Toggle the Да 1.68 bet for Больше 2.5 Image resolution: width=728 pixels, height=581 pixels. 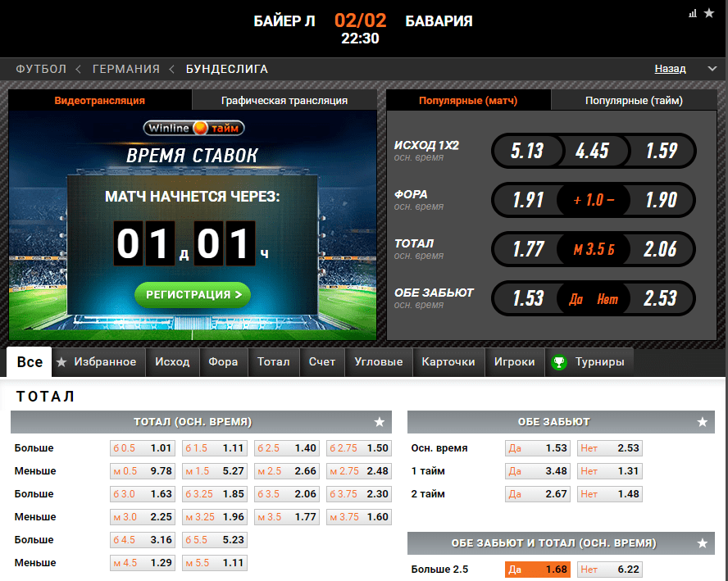[x=537, y=570]
